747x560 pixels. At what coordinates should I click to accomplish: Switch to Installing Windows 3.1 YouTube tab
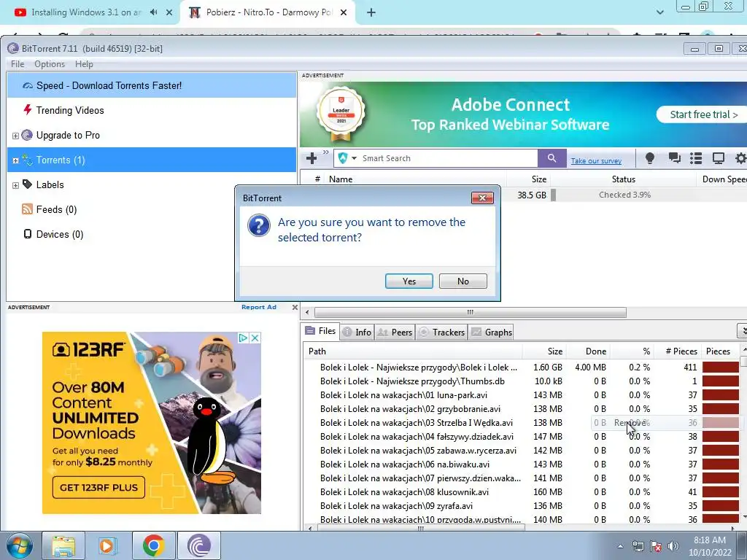coord(86,12)
